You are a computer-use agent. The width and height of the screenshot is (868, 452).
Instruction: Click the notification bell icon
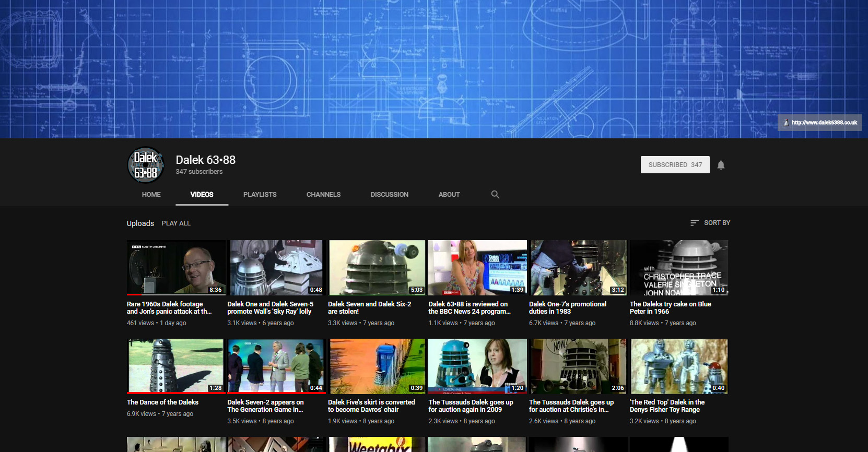[721, 165]
